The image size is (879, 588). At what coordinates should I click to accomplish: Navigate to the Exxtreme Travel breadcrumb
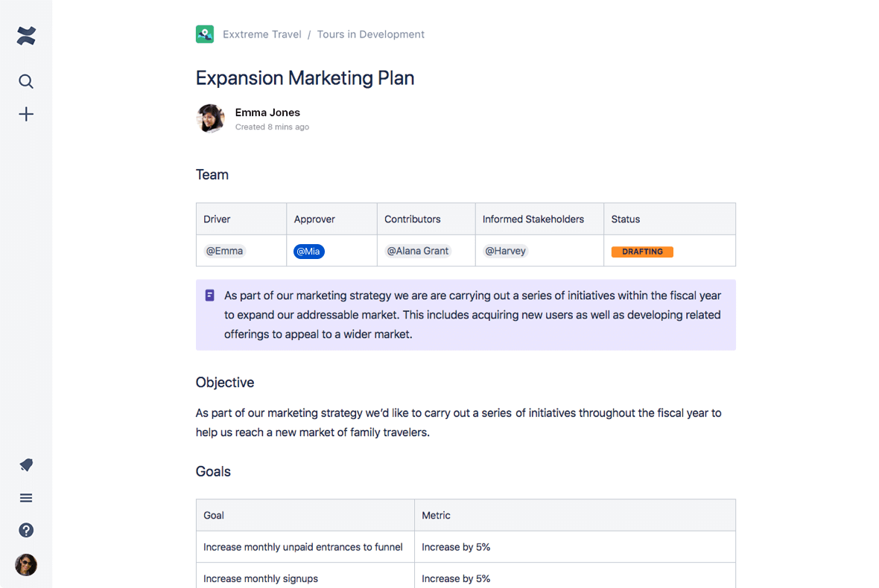tap(261, 34)
